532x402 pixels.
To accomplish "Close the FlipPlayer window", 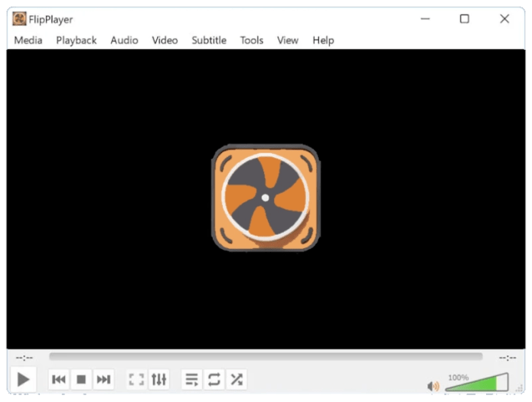I will pos(504,18).
